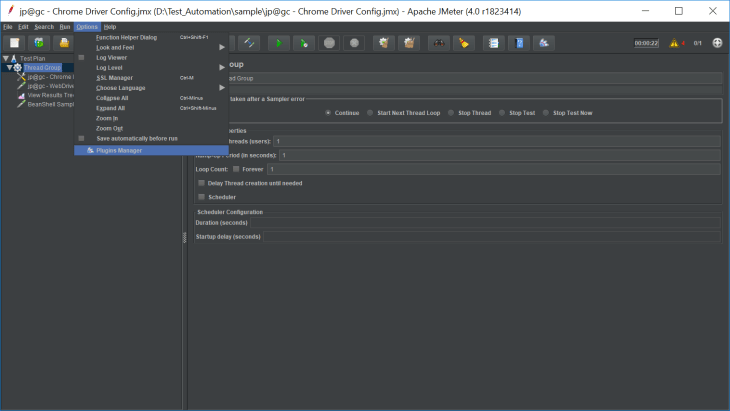Click the WebDriver sampler pipette icon
The width and height of the screenshot is (730, 411).
point(21,86)
